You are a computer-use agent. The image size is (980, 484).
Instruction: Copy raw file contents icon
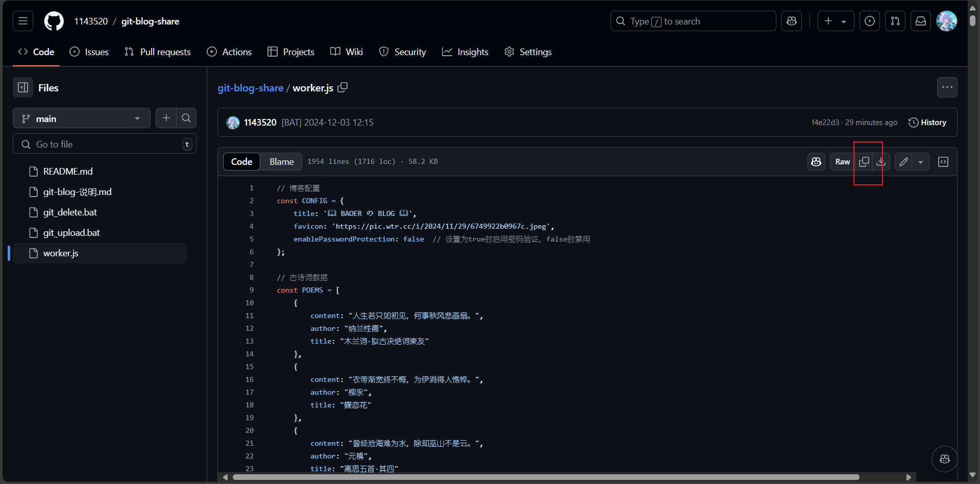tap(864, 162)
